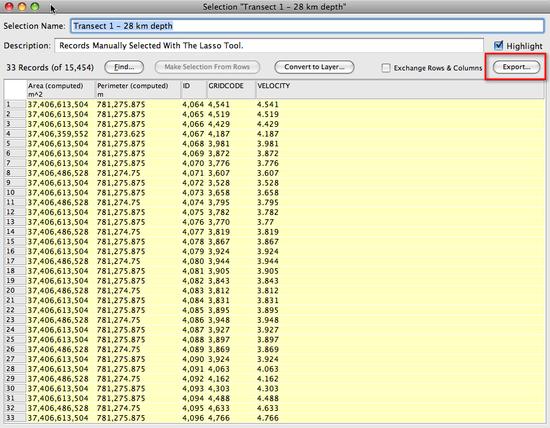Image resolution: width=550 pixels, height=428 pixels.
Task: Select row header number 20
Action: coord(15,290)
